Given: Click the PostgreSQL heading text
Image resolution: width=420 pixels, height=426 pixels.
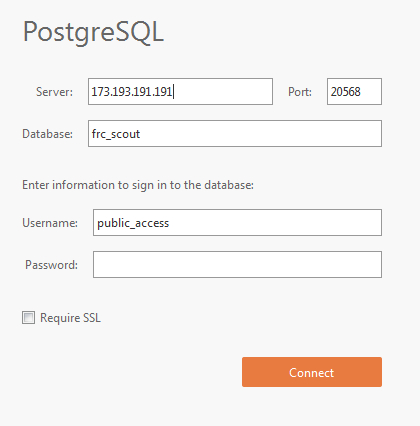Looking at the screenshot, I should coord(93,32).
